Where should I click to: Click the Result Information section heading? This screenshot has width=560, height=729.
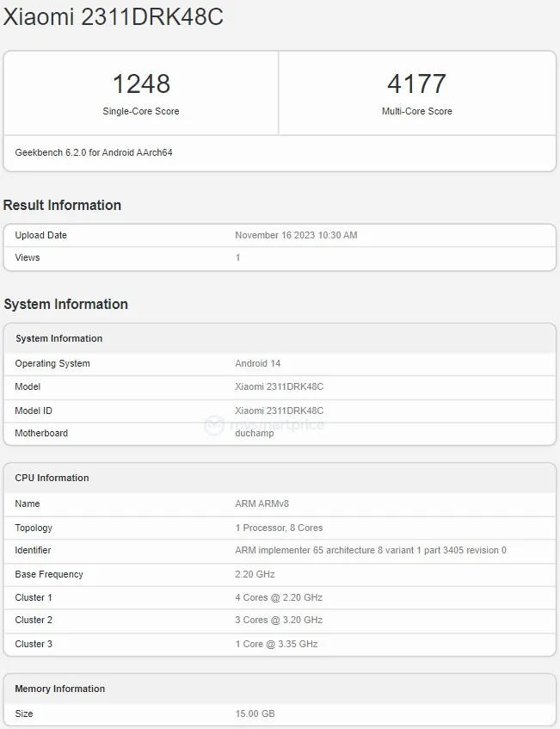tap(62, 205)
